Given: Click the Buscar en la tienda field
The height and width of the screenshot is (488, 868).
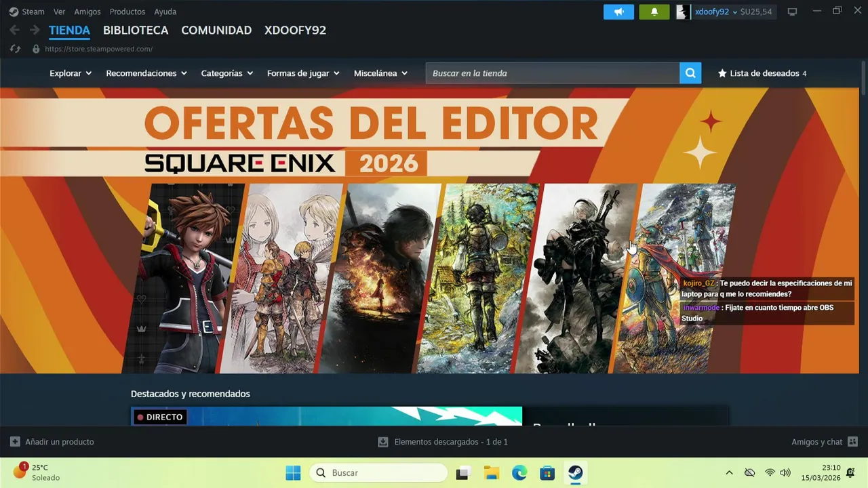Looking at the screenshot, I should [553, 73].
